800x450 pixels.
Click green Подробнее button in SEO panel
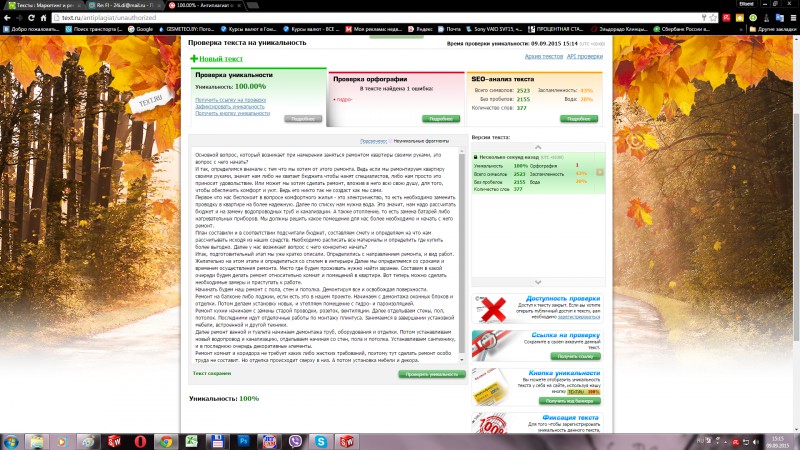[x=579, y=119]
